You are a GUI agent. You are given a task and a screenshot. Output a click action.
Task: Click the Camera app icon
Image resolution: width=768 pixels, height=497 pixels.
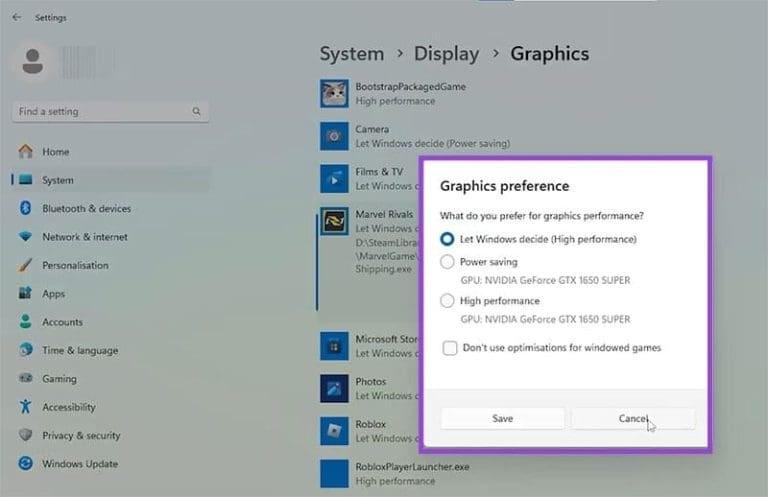click(x=334, y=136)
